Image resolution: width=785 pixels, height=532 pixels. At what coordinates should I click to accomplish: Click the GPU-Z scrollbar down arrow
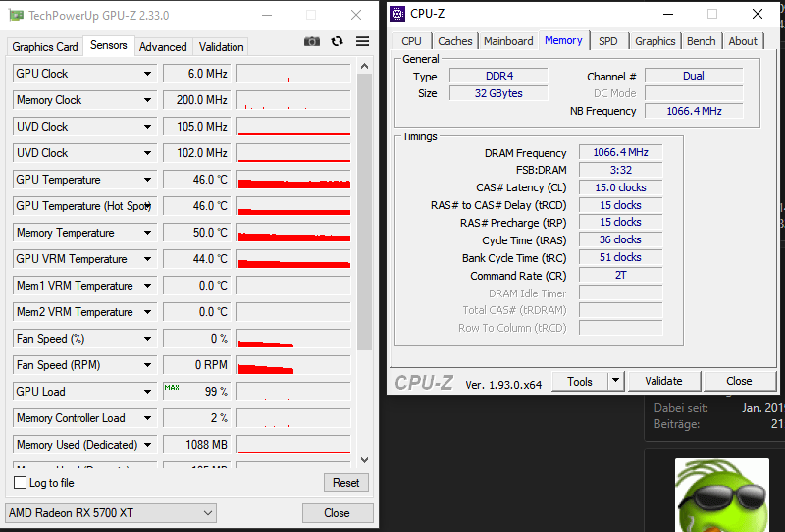(x=364, y=460)
